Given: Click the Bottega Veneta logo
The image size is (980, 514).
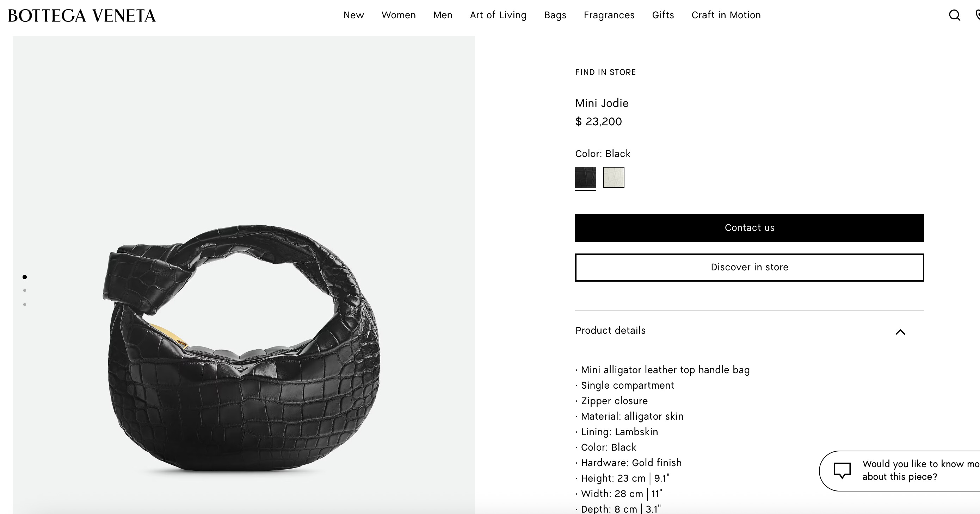Looking at the screenshot, I should coord(82,15).
